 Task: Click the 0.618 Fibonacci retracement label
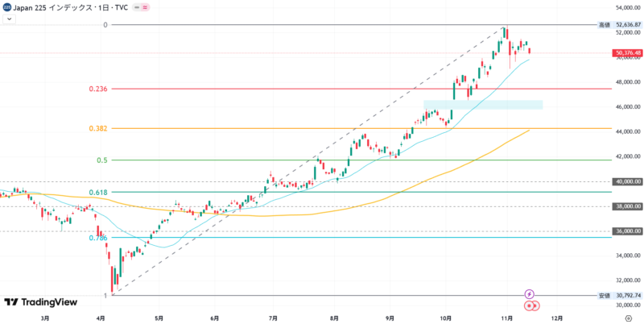point(98,193)
